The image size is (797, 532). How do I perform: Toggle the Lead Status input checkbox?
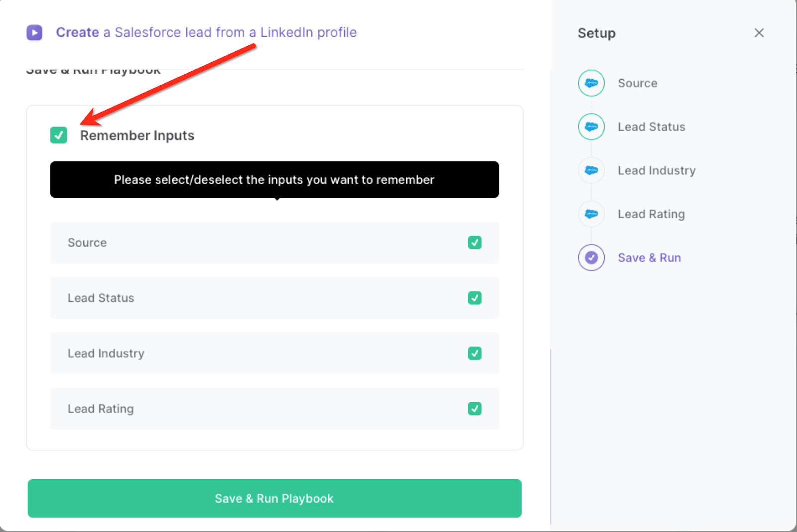point(475,298)
